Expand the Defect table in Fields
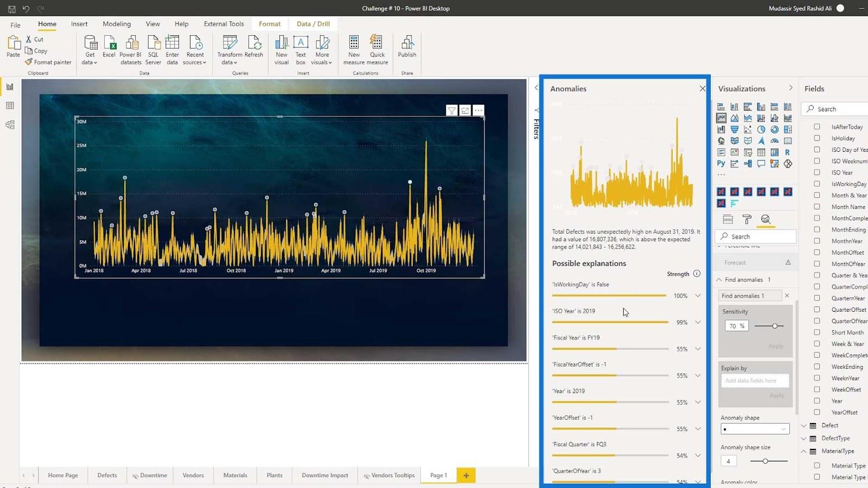 [804, 426]
